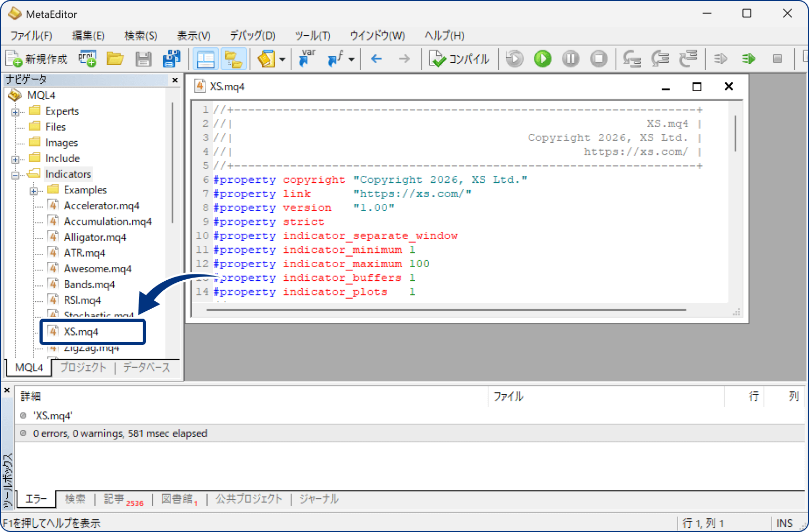Click the Pause debugging icon
This screenshot has width=809, height=532.
(570, 59)
